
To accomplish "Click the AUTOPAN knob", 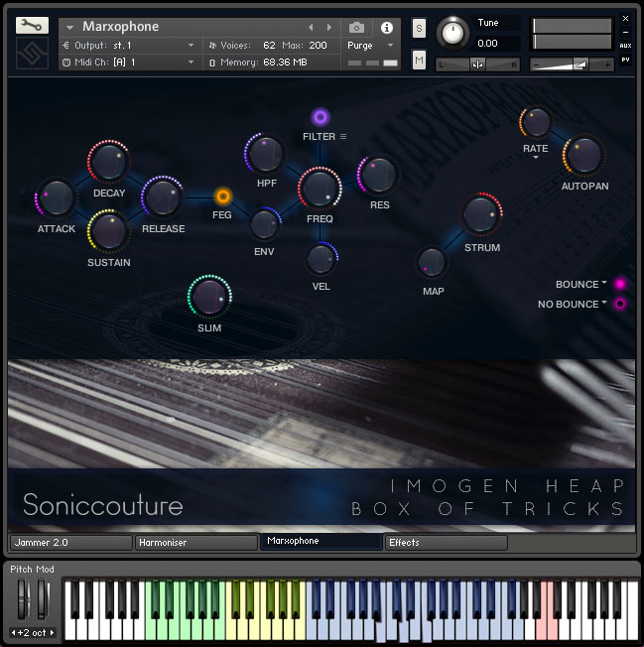I will tap(583, 155).
